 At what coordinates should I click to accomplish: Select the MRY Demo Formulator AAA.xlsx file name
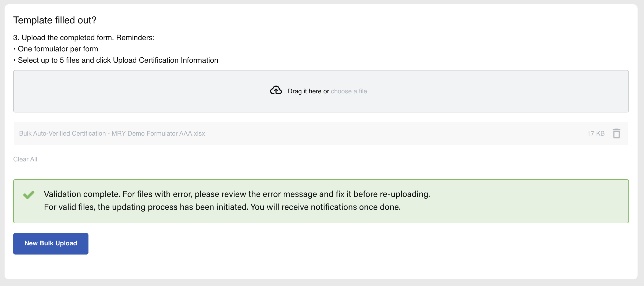click(112, 133)
